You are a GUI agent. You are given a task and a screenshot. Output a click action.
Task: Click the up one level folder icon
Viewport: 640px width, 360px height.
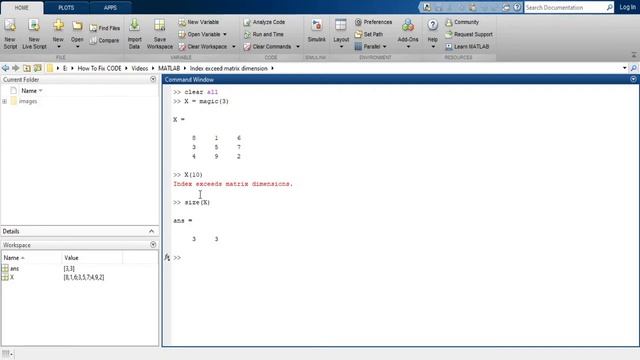tap(27, 68)
